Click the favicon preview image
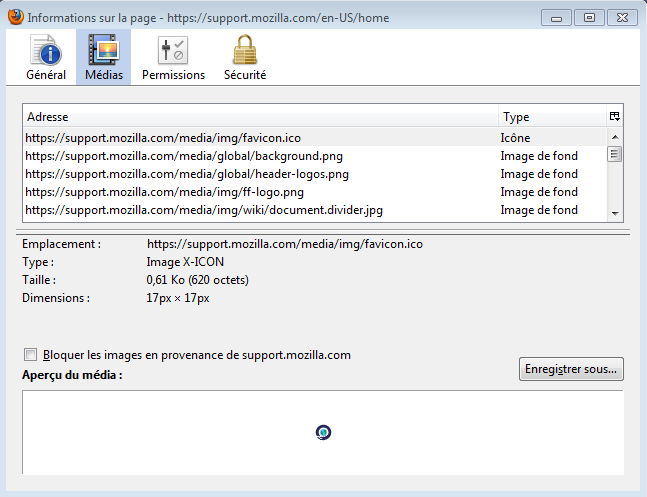Image resolution: width=647 pixels, height=497 pixels. [324, 432]
